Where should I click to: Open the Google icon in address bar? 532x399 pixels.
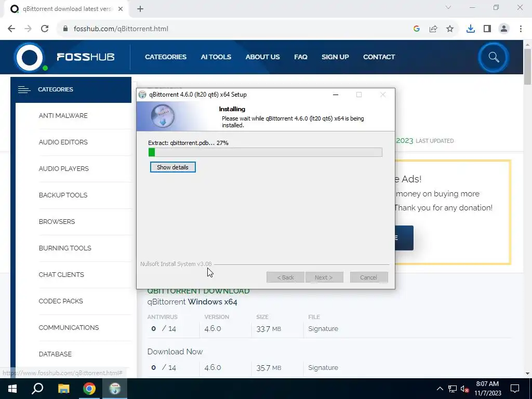pos(417,29)
